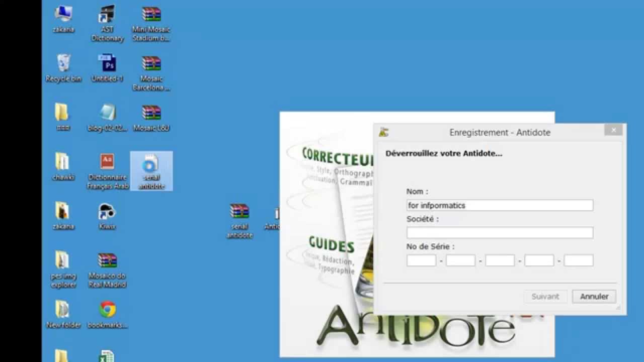Image resolution: width=644 pixels, height=362 pixels.
Task: Click the greyed Suivant button
Action: click(545, 297)
